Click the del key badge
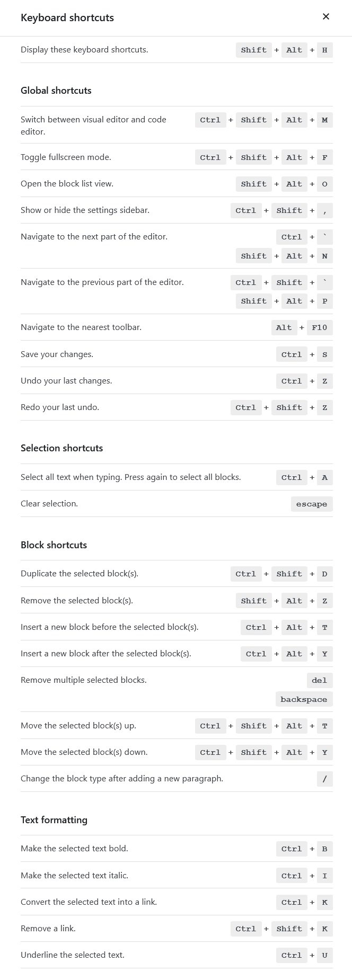352x980 pixels. [320, 680]
